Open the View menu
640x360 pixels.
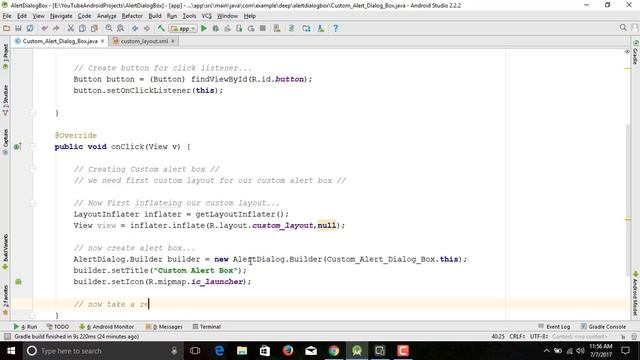point(38,16)
